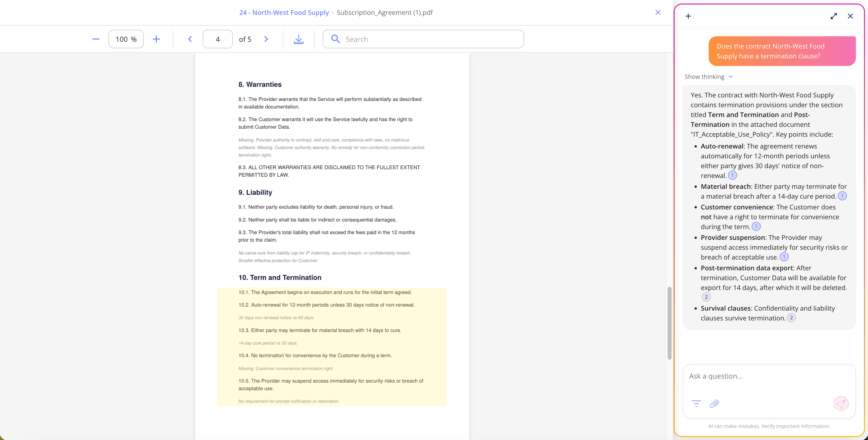Close the AI chat panel

coord(850,16)
